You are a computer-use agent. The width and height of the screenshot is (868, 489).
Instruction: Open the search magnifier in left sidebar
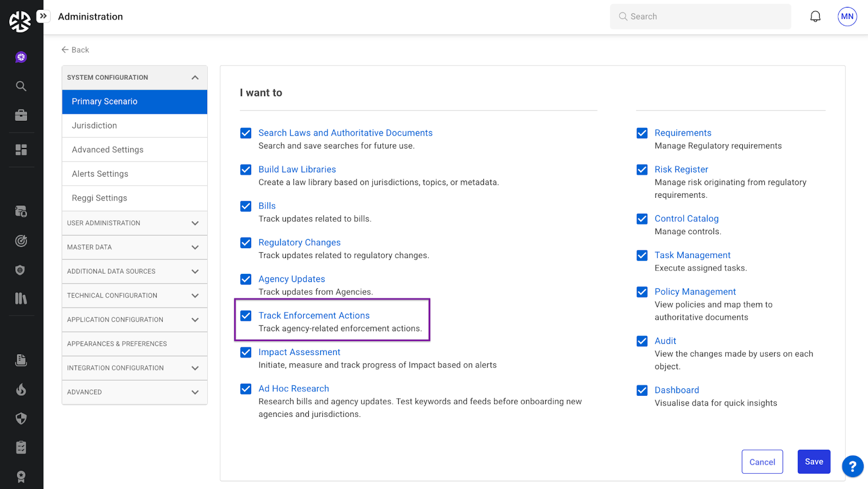coord(21,86)
